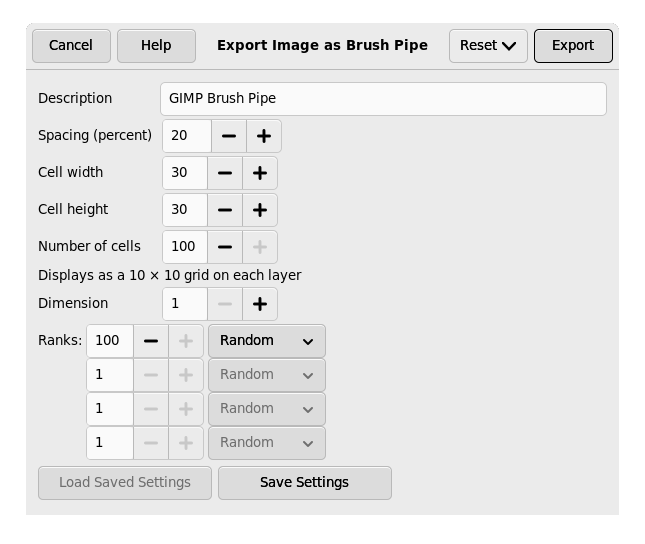Focus the Description text field

pos(383,99)
